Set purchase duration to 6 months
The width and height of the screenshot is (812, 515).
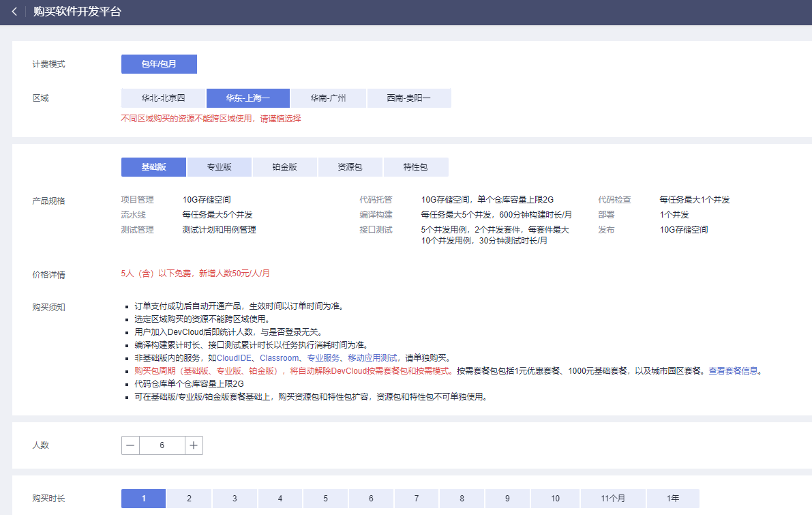(x=371, y=499)
